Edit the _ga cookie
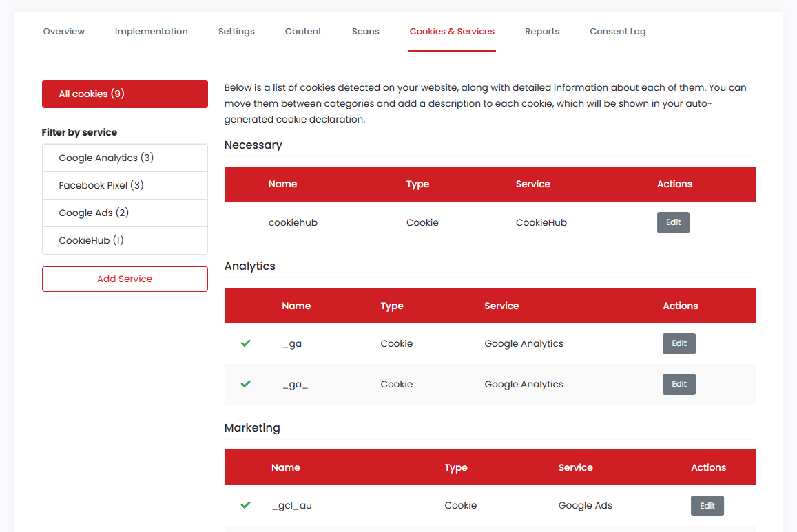797x532 pixels. point(679,343)
